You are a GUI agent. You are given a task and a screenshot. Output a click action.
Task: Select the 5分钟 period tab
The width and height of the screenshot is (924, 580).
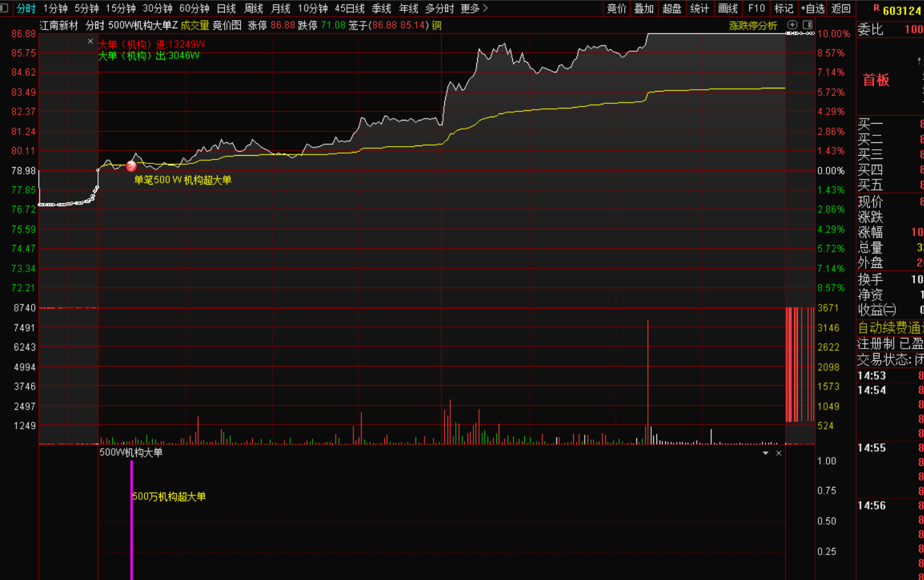[x=86, y=8]
